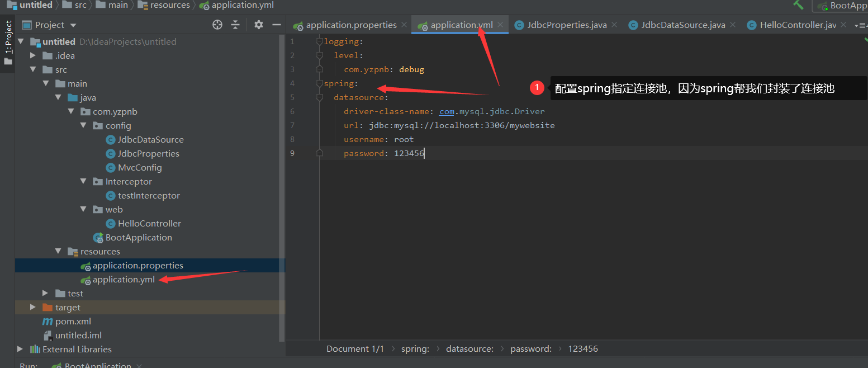Close the JdbcProperties.java tab
Screen dimensions: 868x368
tap(614, 25)
